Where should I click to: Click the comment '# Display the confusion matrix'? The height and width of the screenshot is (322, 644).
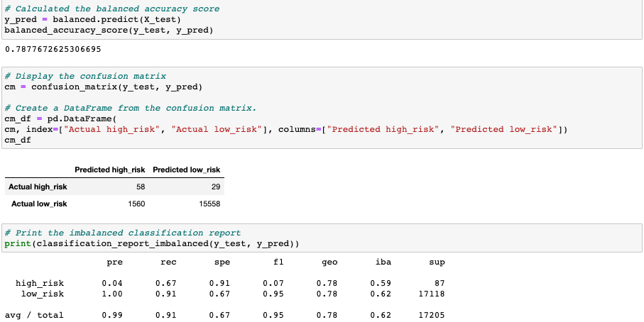(85, 77)
